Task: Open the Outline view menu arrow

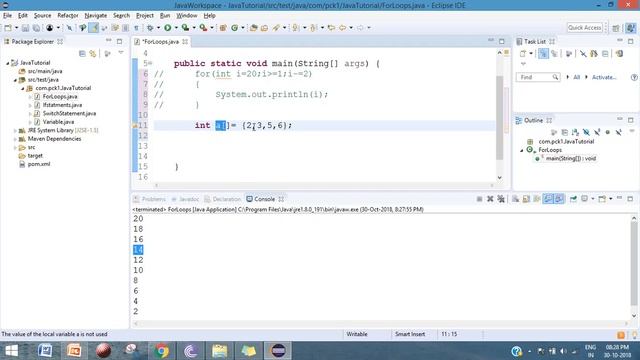Action: 632,131
